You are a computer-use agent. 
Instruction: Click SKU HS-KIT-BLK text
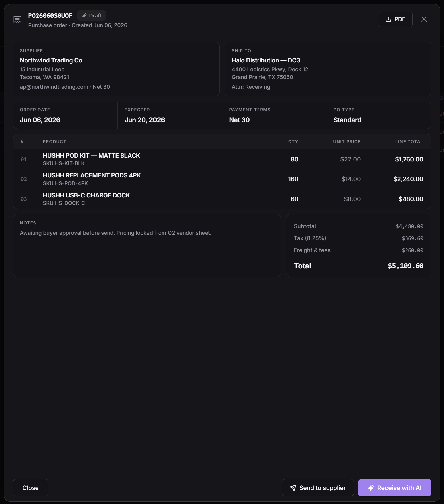pos(64,163)
